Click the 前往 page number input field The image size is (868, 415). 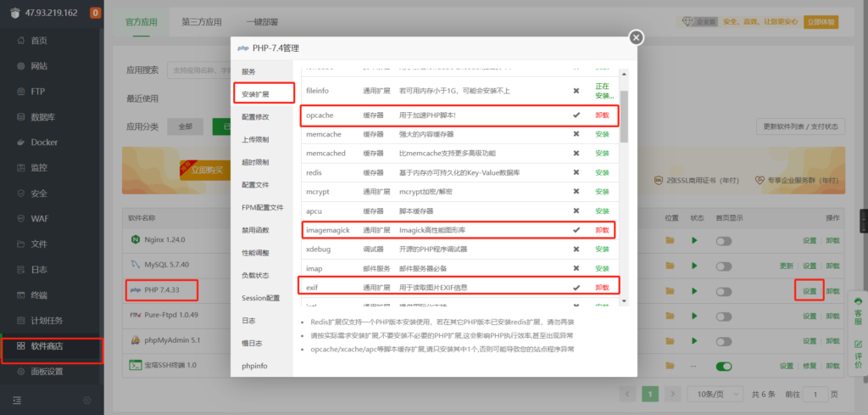pyautogui.click(x=815, y=395)
